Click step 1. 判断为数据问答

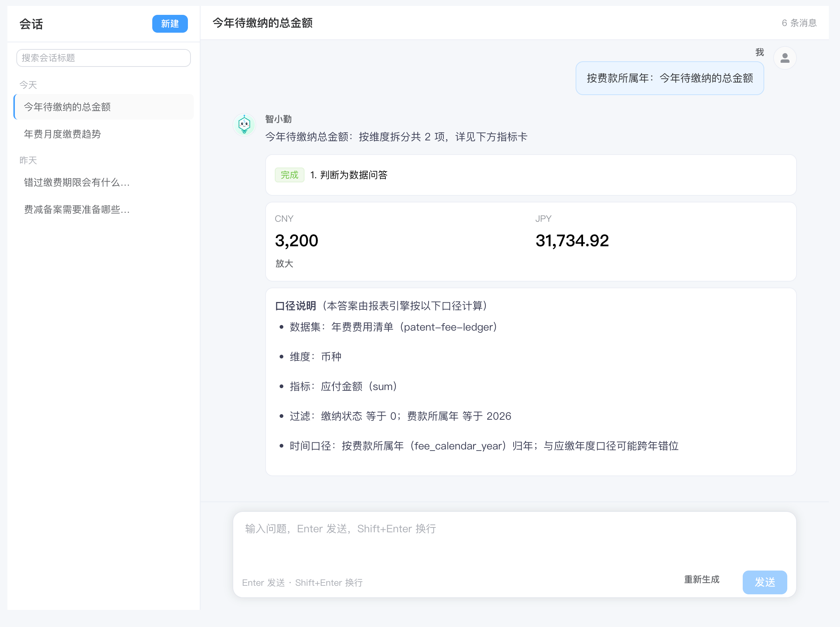(x=349, y=175)
